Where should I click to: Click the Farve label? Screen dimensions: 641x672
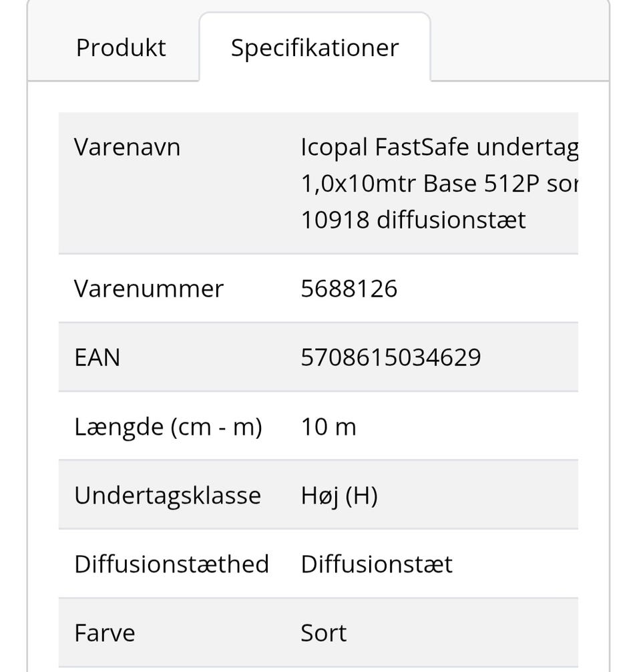[x=104, y=633]
